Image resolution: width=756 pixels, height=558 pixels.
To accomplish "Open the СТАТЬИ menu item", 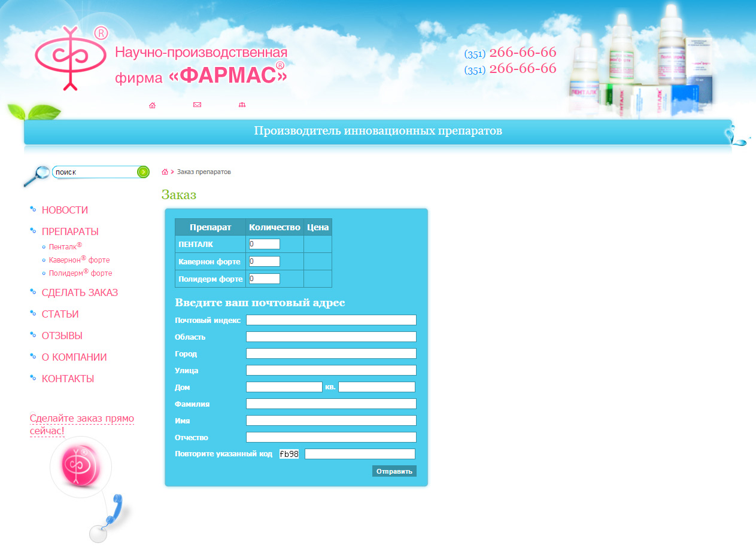I will click(x=60, y=315).
